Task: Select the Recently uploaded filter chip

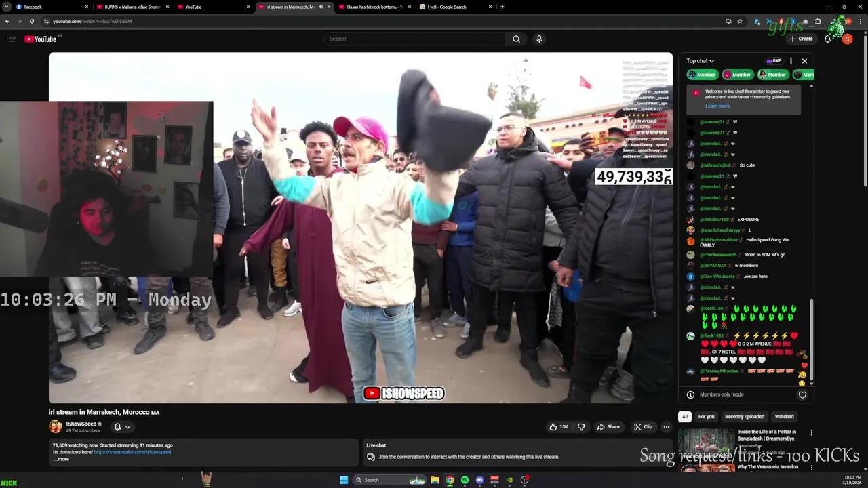Action: pos(745,417)
